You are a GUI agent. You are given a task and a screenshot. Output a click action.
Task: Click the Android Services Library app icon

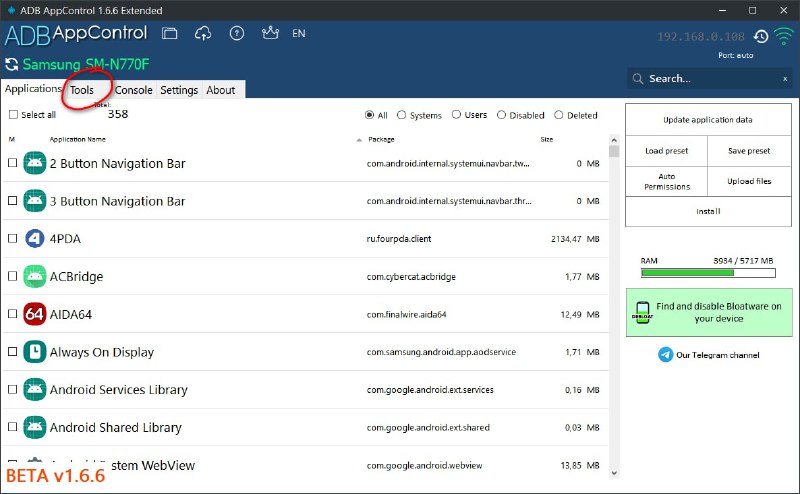(x=35, y=389)
